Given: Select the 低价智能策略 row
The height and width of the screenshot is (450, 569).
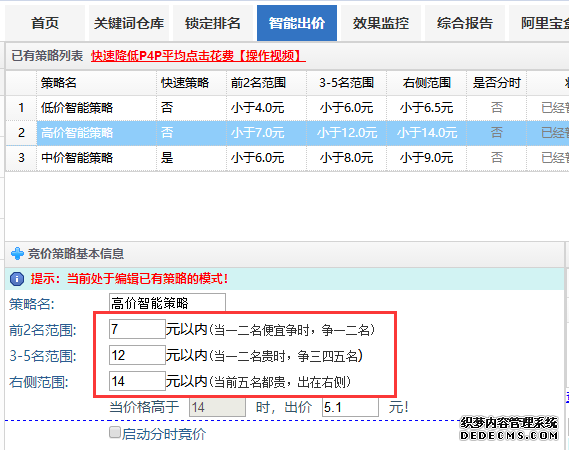Looking at the screenshot, I should (x=287, y=108).
